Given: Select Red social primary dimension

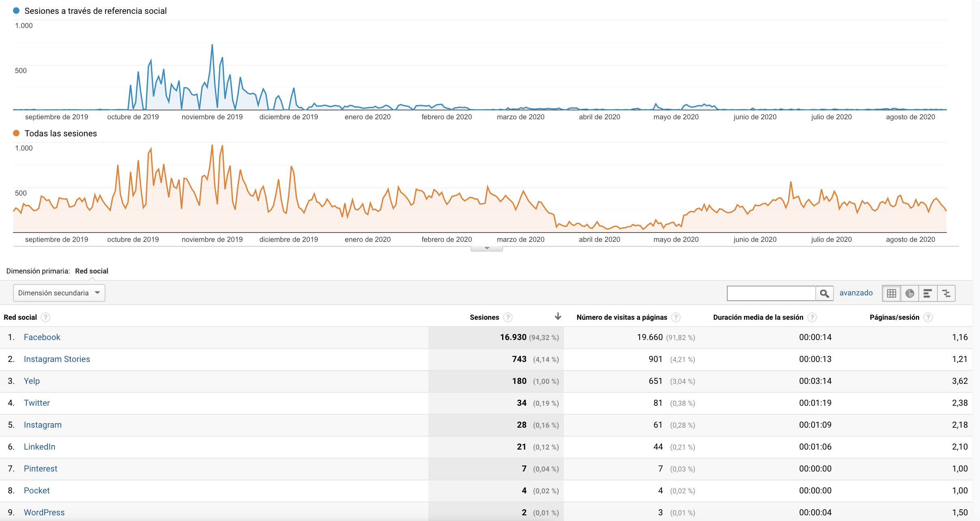Looking at the screenshot, I should [92, 271].
